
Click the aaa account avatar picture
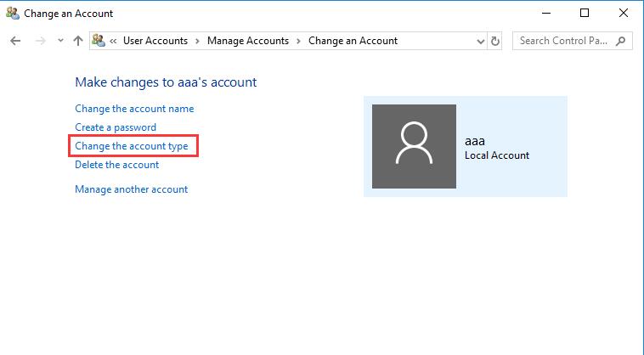point(414,146)
